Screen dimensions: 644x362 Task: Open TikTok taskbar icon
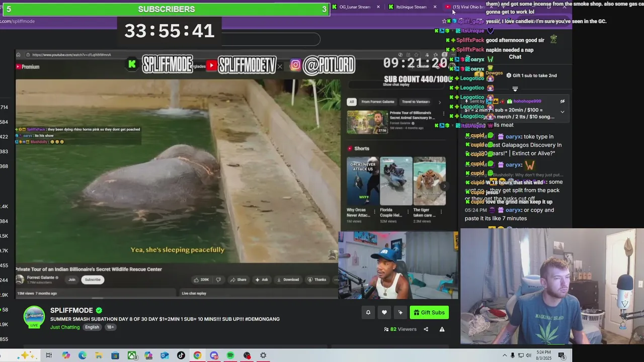tap(181, 355)
